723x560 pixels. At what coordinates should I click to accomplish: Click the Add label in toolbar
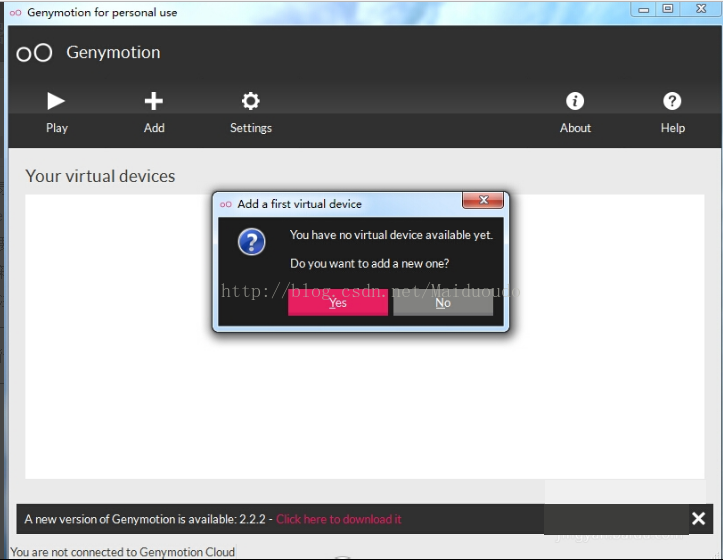click(x=154, y=128)
